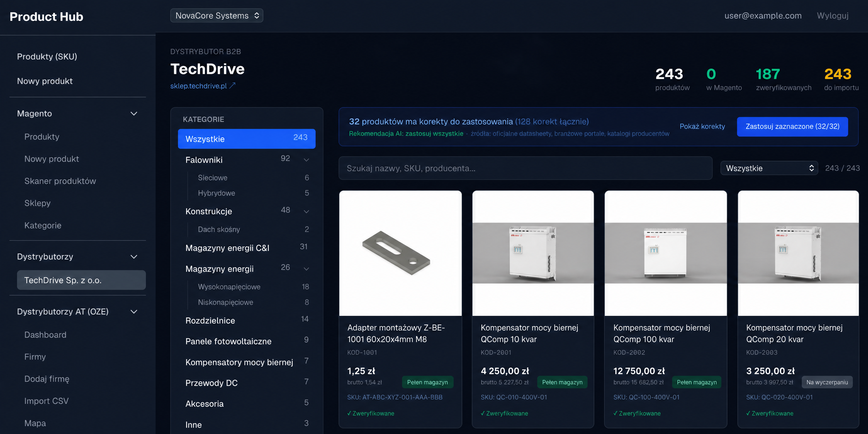
Task: Open Kompensator QComp 10 kvar title
Action: pos(529,334)
